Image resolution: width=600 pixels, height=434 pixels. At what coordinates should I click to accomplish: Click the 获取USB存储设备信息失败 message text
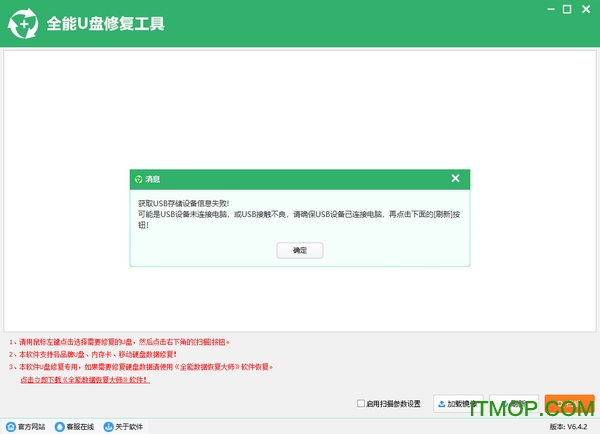click(x=183, y=203)
